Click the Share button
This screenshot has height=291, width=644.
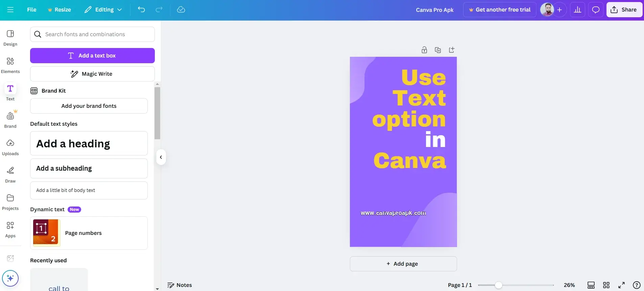pos(624,10)
